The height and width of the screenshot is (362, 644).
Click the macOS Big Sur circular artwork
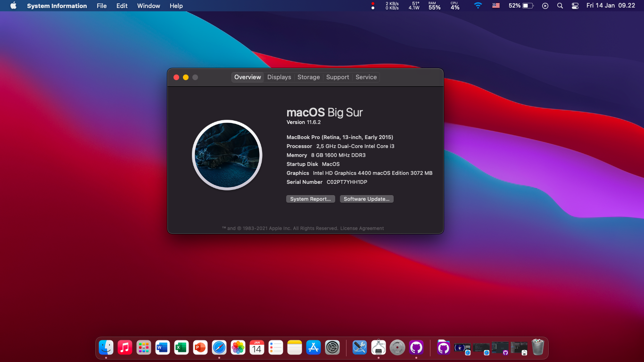(x=227, y=155)
